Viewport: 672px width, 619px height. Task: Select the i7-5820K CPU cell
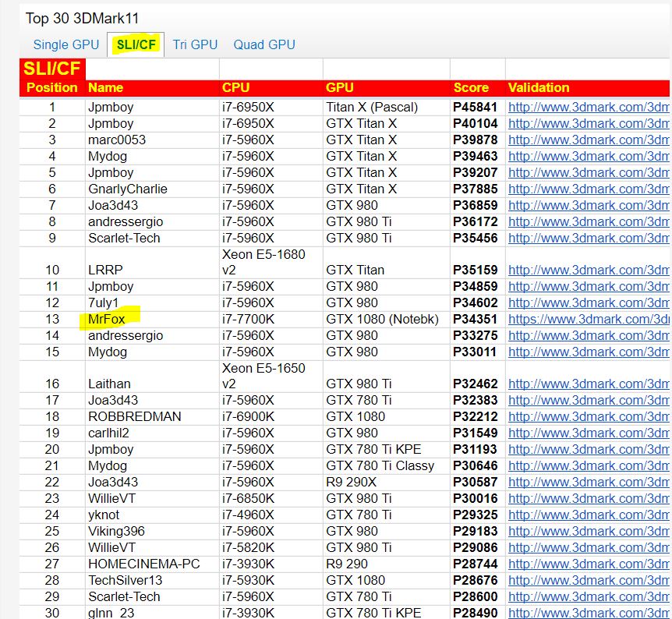pyautogui.click(x=271, y=547)
